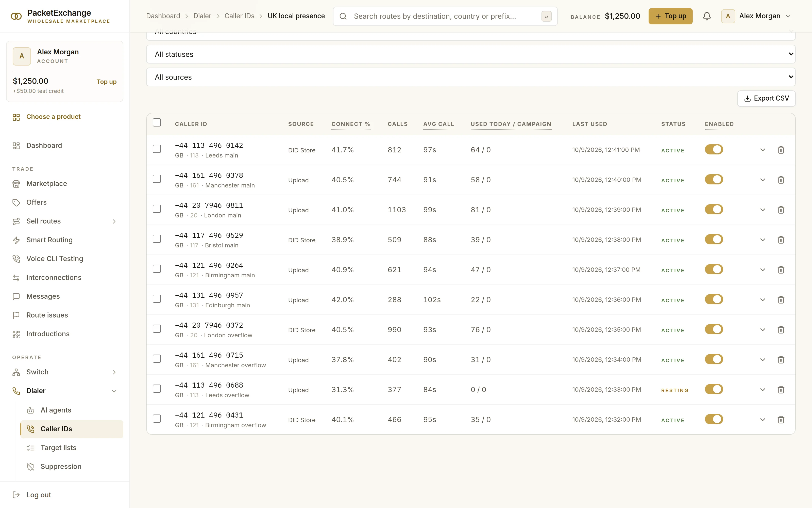
Task: Remove the Leeds overflow caller ID
Action: tap(781, 390)
